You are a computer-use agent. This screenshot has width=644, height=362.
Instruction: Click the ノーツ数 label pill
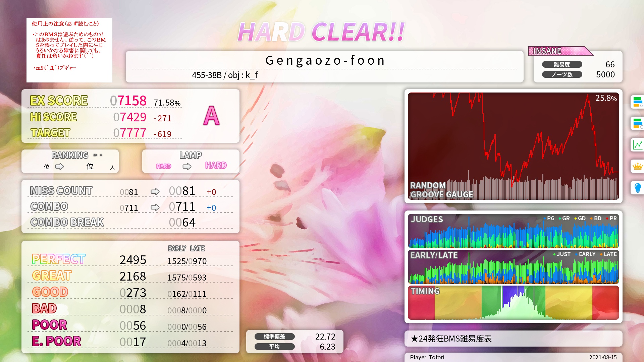[562, 74]
